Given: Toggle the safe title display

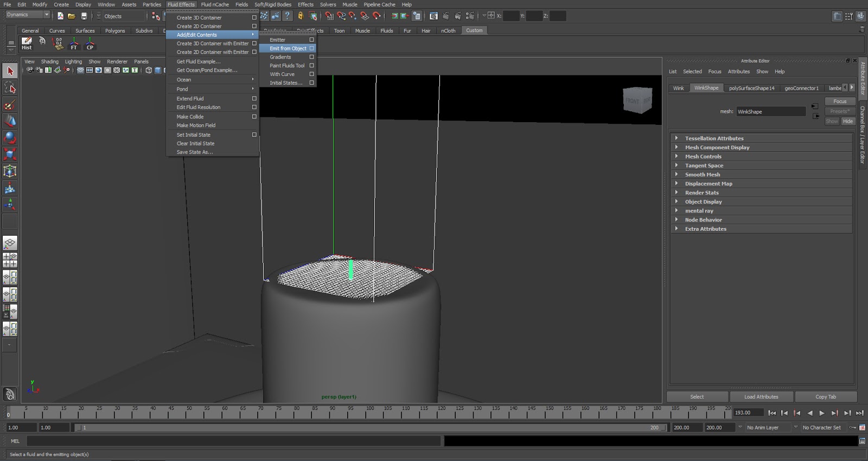Looking at the screenshot, I should coord(135,70).
